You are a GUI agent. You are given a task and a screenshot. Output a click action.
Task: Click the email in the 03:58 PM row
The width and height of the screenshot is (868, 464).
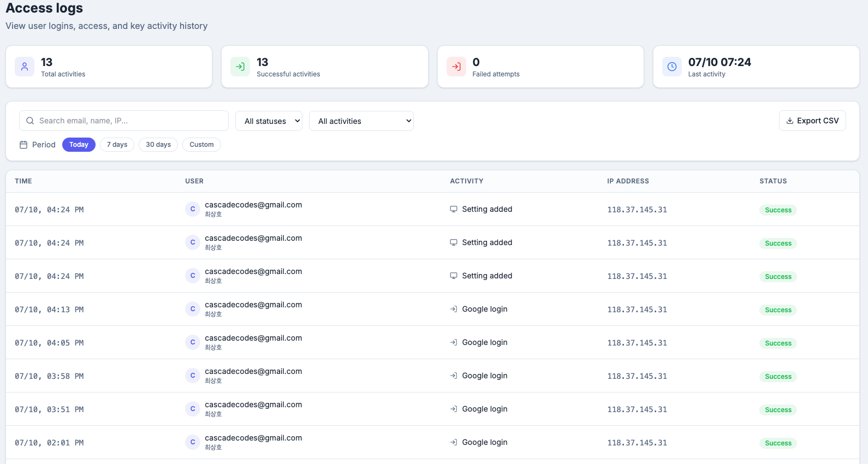click(253, 371)
